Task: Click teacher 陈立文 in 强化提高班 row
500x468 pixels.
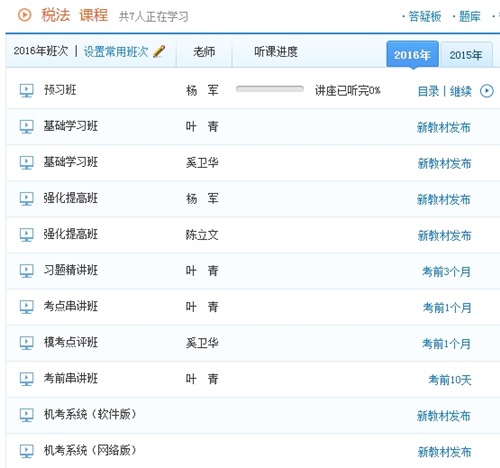Action: (202, 235)
